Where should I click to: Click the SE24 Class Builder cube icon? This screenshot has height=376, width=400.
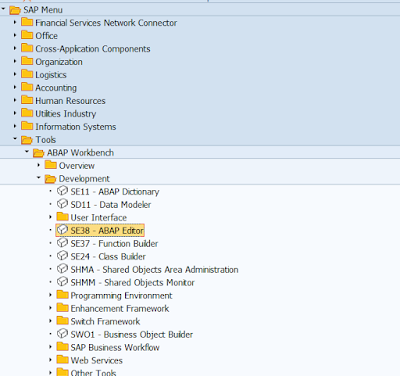tap(62, 256)
